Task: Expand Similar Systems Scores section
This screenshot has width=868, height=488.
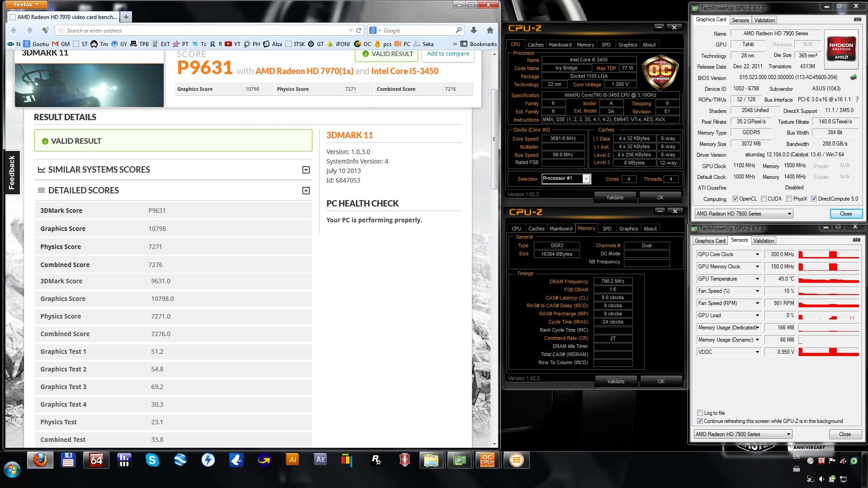Action: [x=306, y=170]
